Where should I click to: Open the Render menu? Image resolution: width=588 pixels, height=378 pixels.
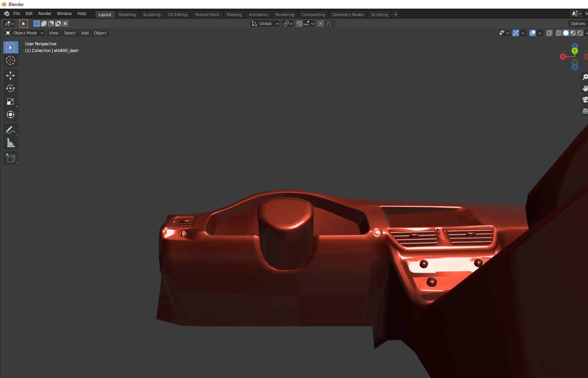[x=45, y=13]
